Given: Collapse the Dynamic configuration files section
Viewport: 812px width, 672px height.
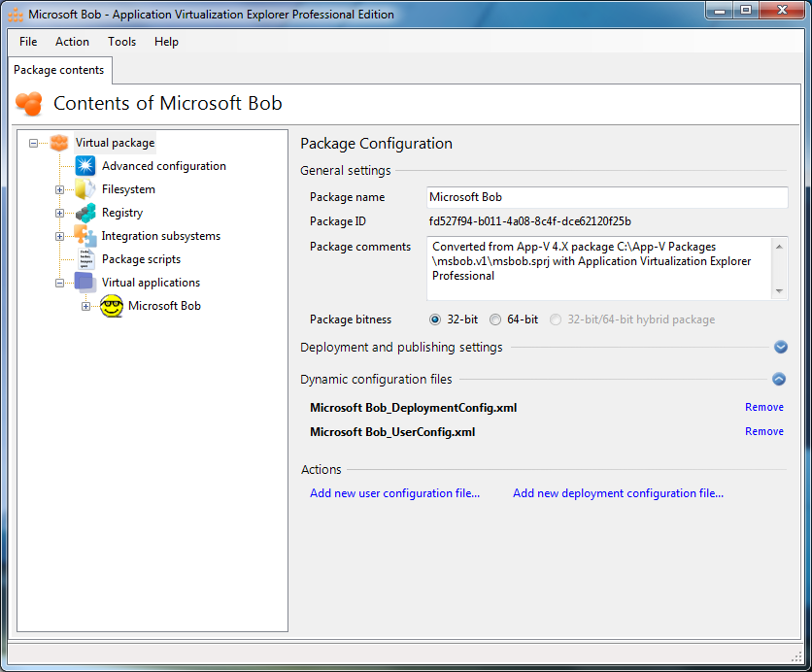Looking at the screenshot, I should pyautogui.click(x=780, y=380).
